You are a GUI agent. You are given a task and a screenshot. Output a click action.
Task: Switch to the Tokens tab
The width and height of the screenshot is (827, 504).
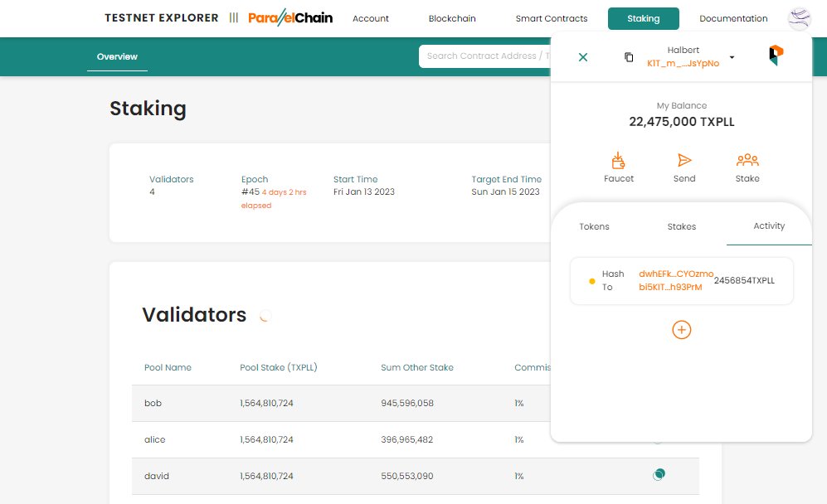[x=595, y=226]
